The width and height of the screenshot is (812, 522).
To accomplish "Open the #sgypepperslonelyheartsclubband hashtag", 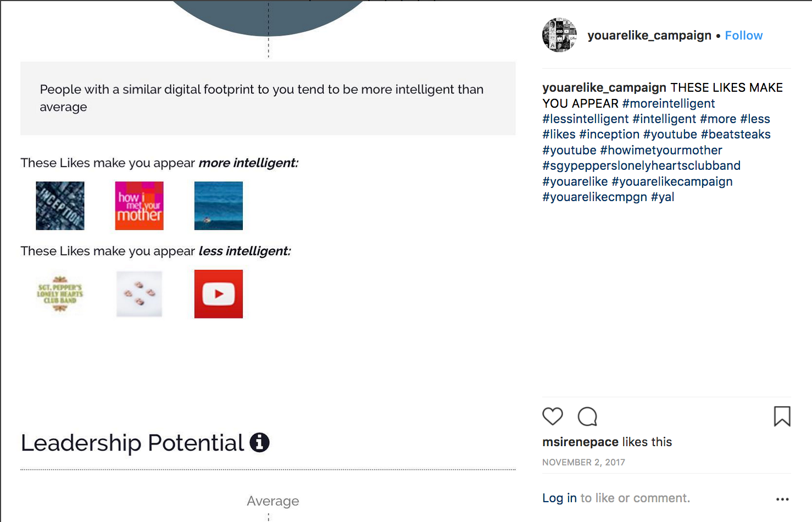I will [641, 165].
